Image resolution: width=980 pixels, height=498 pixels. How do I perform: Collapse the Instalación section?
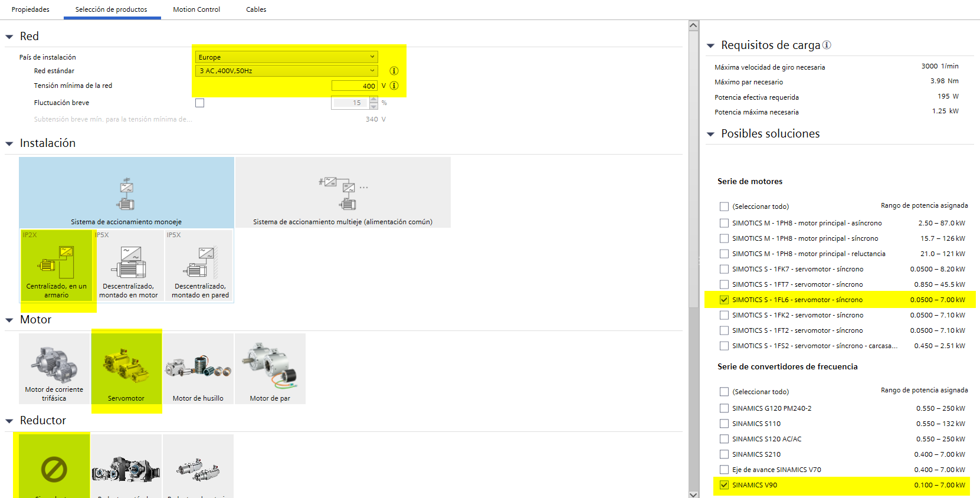9,143
